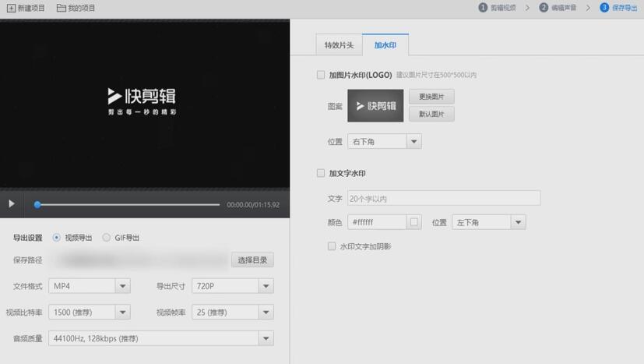Screen dimensions: 644x364
Task: Enable image watermark (加图片水印) checkbox
Action: pyautogui.click(x=321, y=76)
